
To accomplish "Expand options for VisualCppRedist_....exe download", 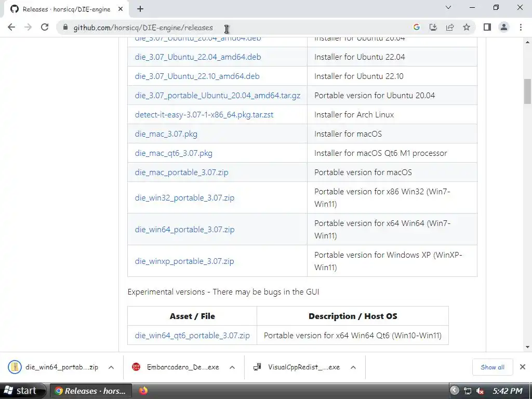I will [353, 367].
